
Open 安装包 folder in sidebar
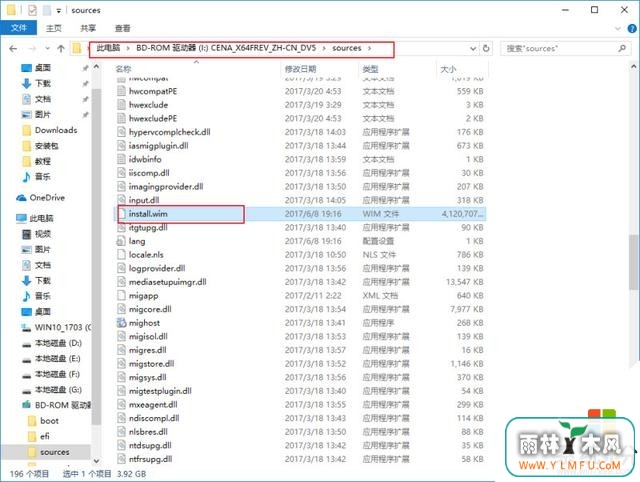point(46,146)
